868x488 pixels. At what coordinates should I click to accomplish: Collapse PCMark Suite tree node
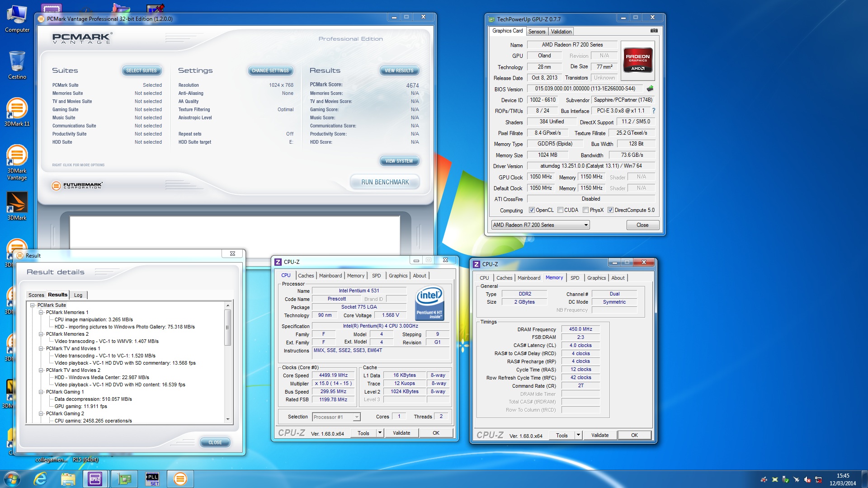(x=33, y=305)
